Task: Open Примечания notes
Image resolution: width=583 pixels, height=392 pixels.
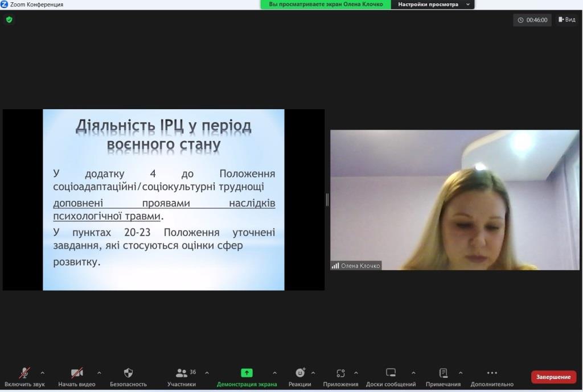Action: 443,377
